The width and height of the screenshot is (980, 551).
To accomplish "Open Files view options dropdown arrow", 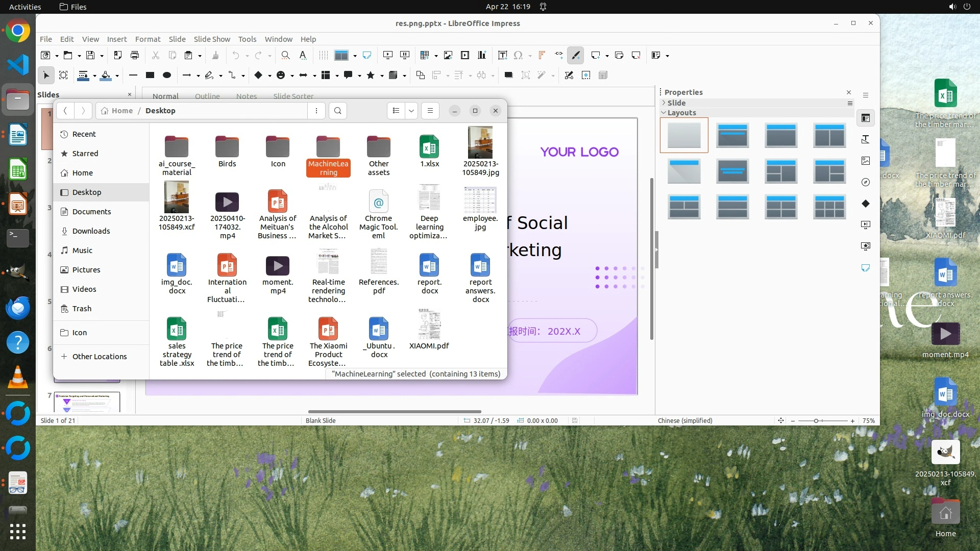I will point(411,111).
